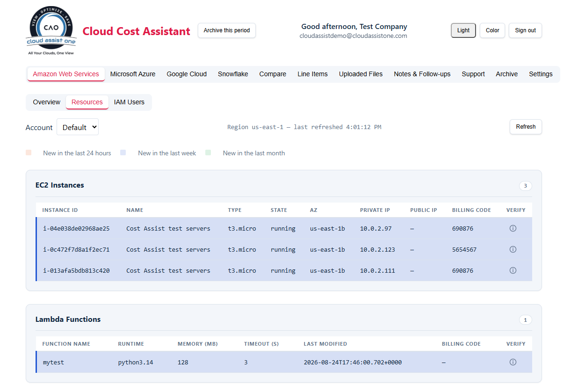Viewport: 578px width, 392px height.
Task: Switch to the Microsoft Azure tab
Action: pyautogui.click(x=133, y=74)
